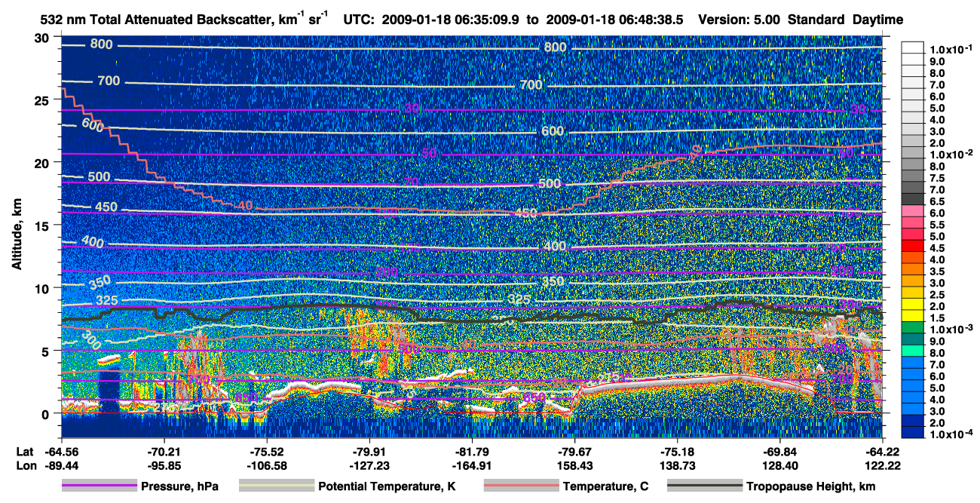
Task: Click the latitude value '-64.56'
Action: [62, 452]
